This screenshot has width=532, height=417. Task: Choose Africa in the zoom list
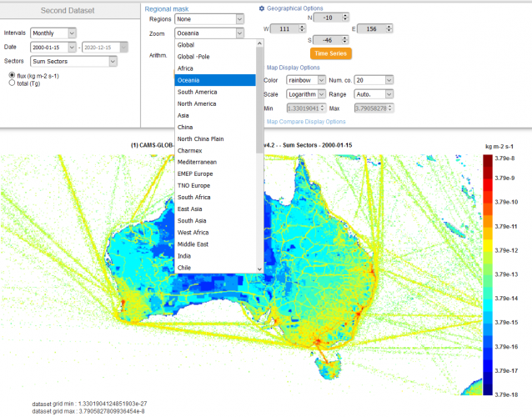(x=215, y=68)
